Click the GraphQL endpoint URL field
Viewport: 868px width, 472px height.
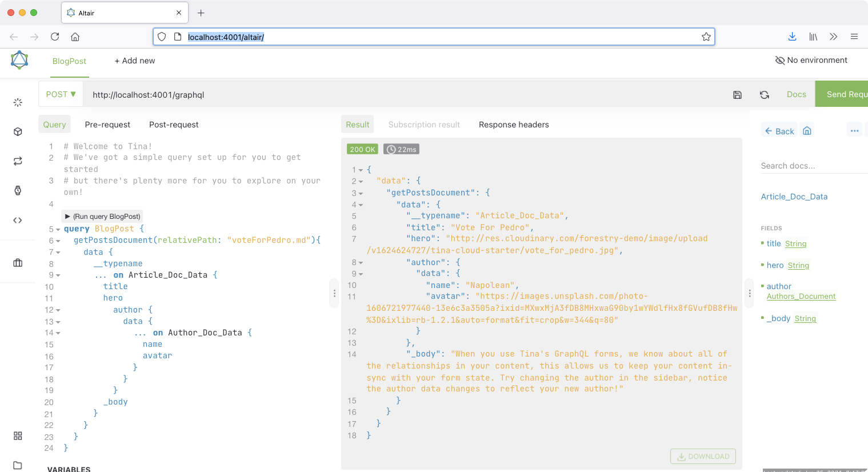coord(406,94)
